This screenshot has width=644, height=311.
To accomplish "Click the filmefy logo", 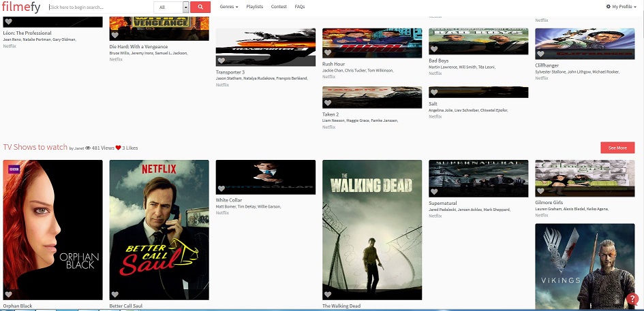I will 21,7.
